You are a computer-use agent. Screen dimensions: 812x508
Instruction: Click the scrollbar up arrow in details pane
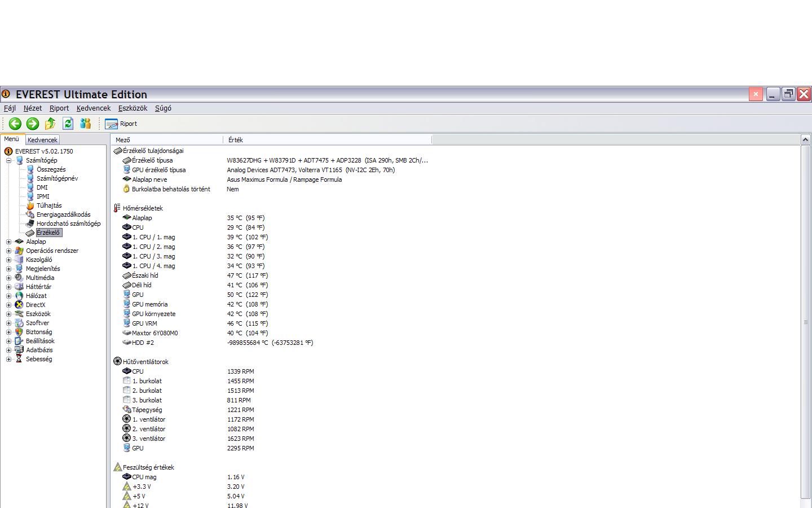click(x=805, y=139)
